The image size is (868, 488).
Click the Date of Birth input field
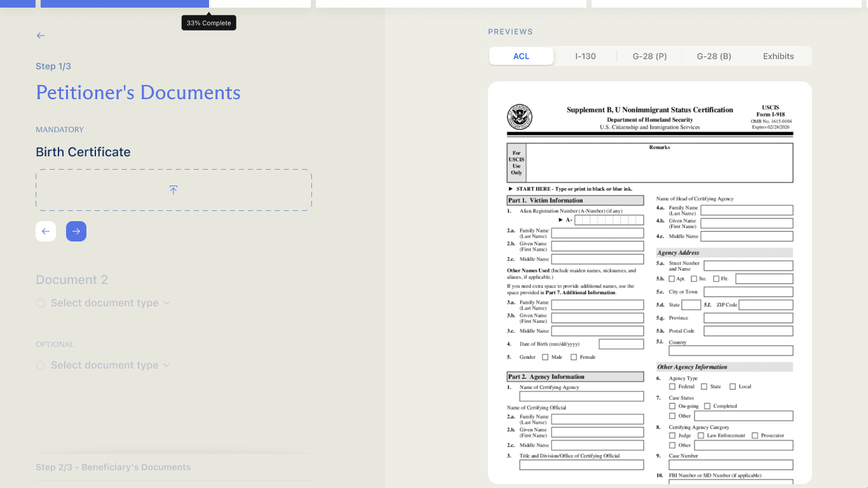(x=621, y=344)
